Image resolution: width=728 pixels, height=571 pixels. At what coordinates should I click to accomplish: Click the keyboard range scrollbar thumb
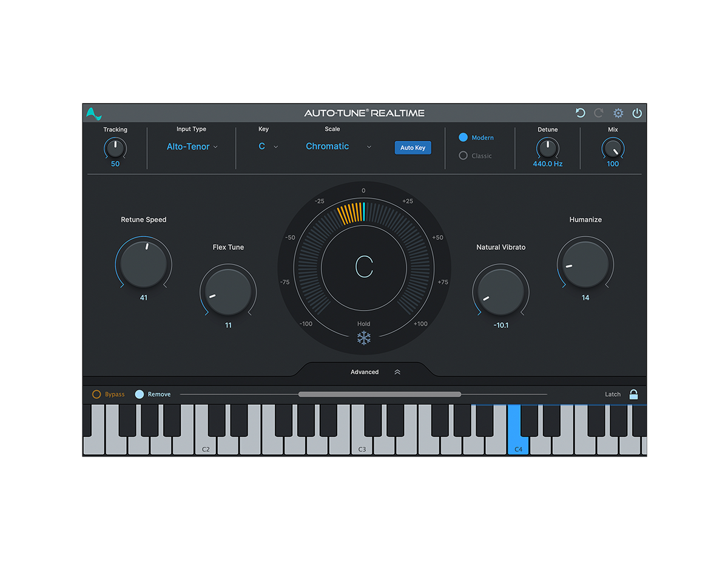pos(380,394)
